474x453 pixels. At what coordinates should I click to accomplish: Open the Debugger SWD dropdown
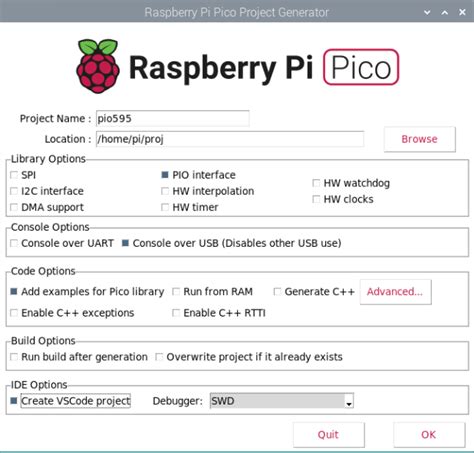tap(282, 401)
